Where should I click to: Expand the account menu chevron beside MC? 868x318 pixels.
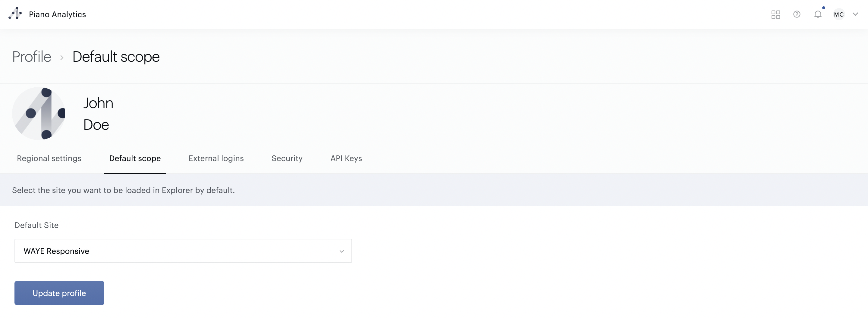855,14
